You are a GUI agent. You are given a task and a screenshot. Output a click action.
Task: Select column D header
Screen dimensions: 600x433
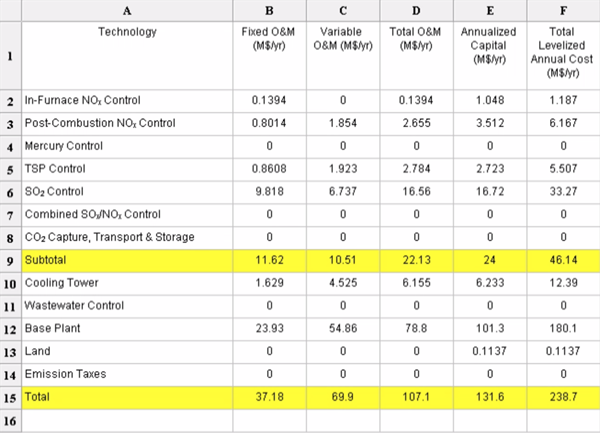(416, 11)
